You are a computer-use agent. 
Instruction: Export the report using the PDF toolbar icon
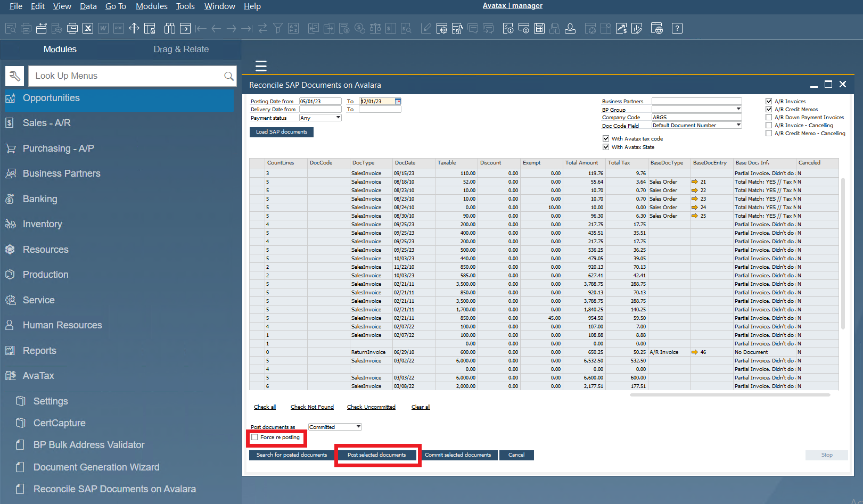pos(118,28)
